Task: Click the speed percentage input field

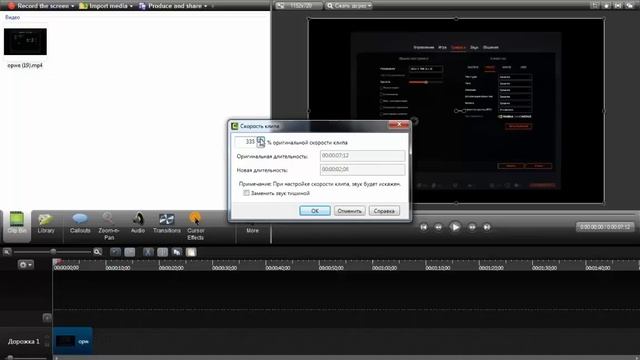Action: pyautogui.click(x=245, y=142)
